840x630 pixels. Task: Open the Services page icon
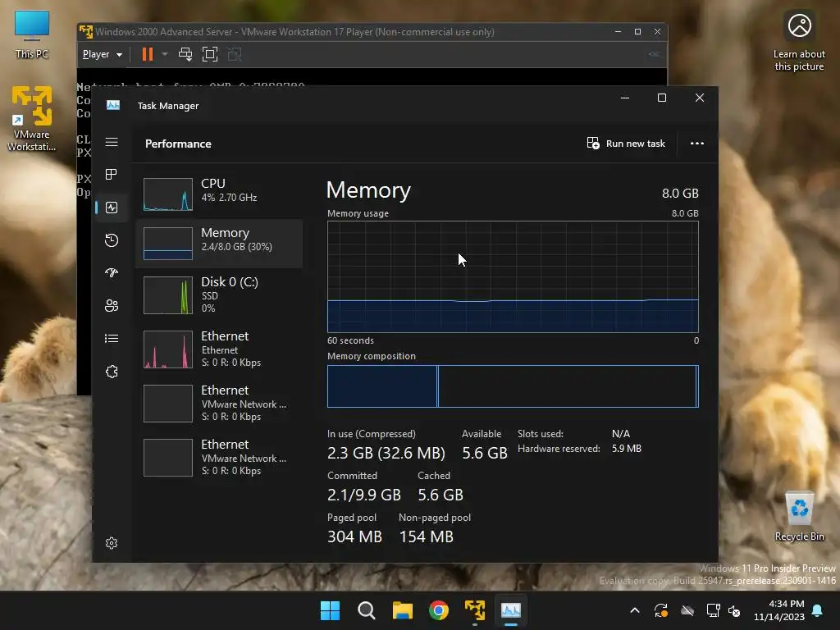(112, 372)
